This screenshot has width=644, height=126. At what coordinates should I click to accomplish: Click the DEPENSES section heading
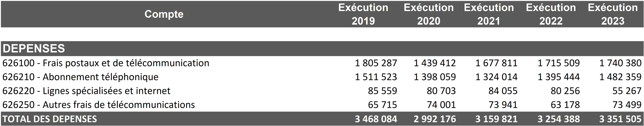pos(34,49)
